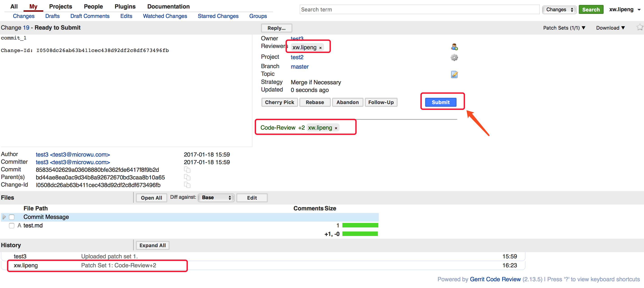Screen dimensions: 644x288
Task: Click the blue Submit button
Action: point(440,102)
